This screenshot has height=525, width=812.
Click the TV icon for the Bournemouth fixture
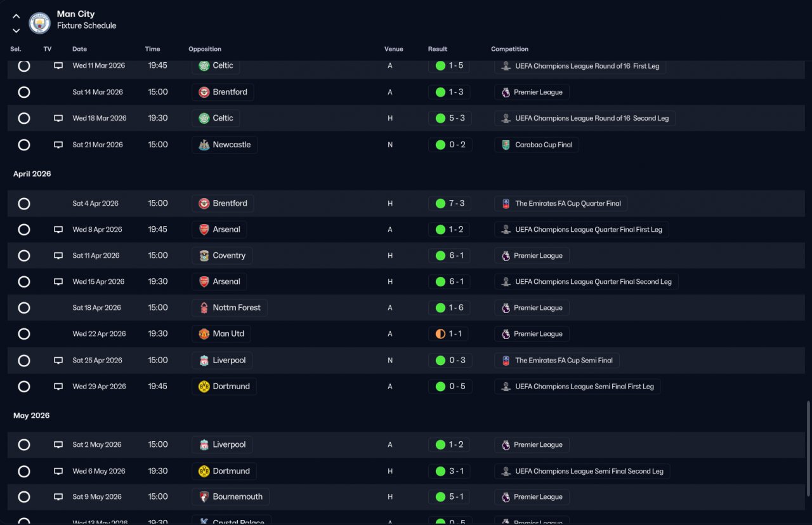58,497
